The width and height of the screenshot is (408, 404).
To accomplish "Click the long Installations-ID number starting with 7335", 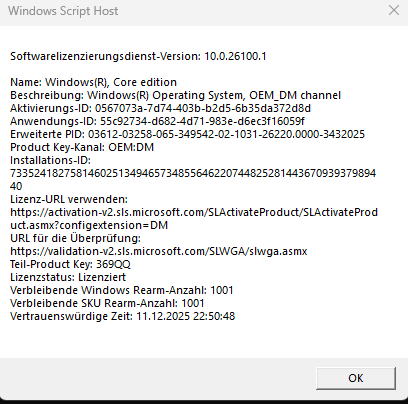I will (x=193, y=179).
